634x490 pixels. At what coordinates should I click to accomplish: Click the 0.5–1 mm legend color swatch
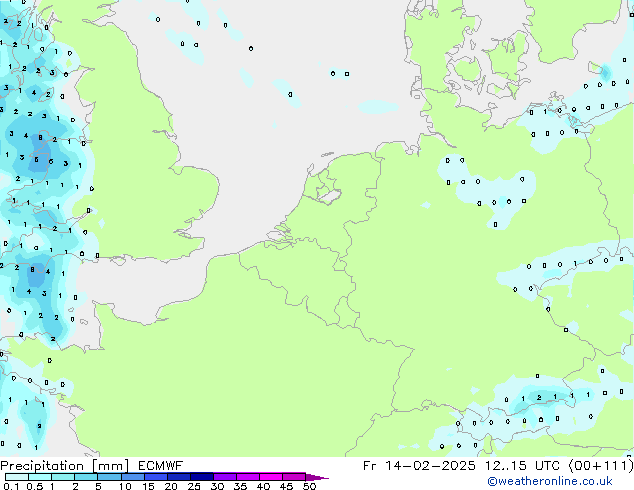tap(40, 477)
